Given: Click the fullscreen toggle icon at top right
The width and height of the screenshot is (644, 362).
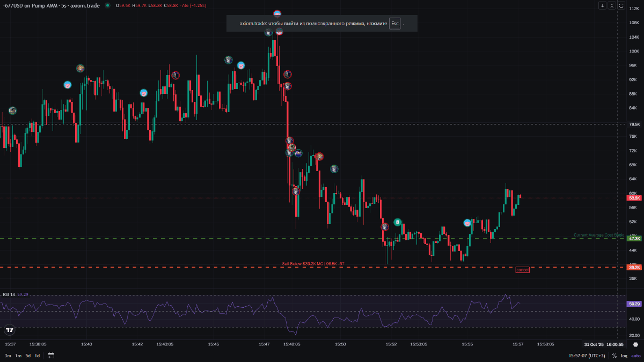Looking at the screenshot, I should [621, 5].
